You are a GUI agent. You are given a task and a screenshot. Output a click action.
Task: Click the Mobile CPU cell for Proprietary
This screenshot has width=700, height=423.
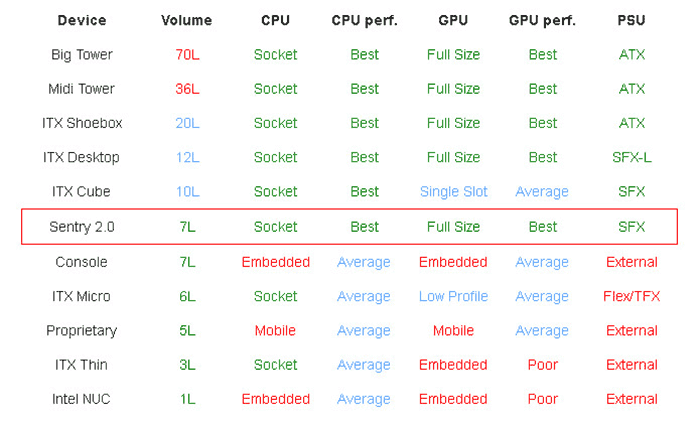[275, 330]
